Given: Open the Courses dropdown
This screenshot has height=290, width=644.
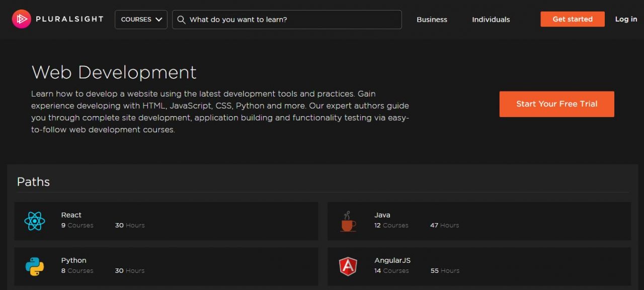Looking at the screenshot, I should point(141,20).
